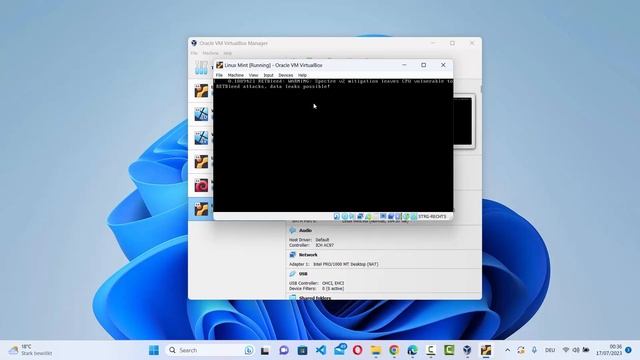Click the network adapter icon in VM status bar
Screen dimensions: 640x360
360,216
